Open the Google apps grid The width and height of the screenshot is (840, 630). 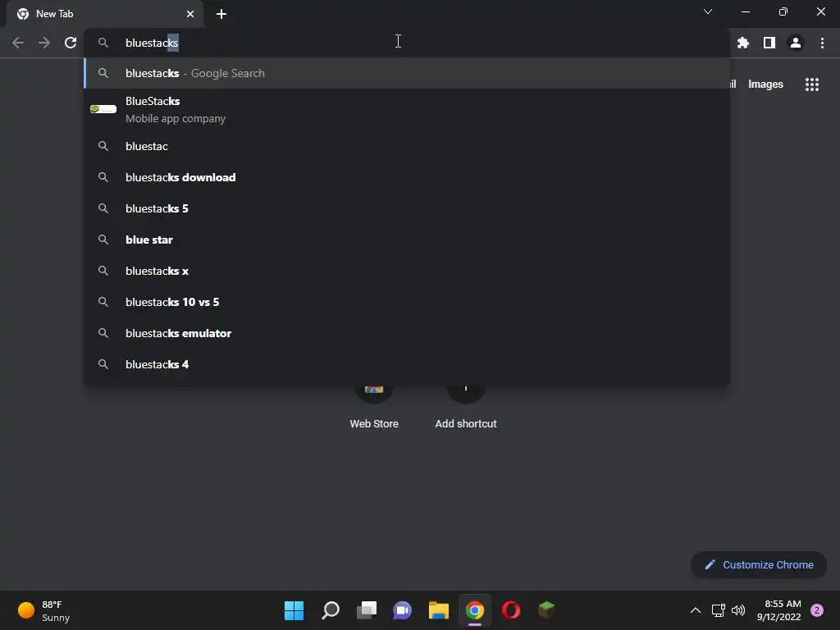pos(812,84)
